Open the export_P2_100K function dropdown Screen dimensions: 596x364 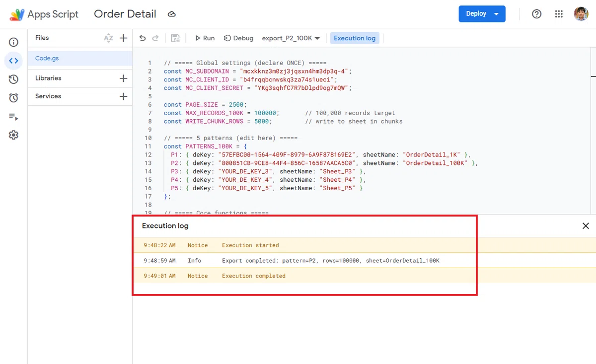pyautogui.click(x=291, y=38)
